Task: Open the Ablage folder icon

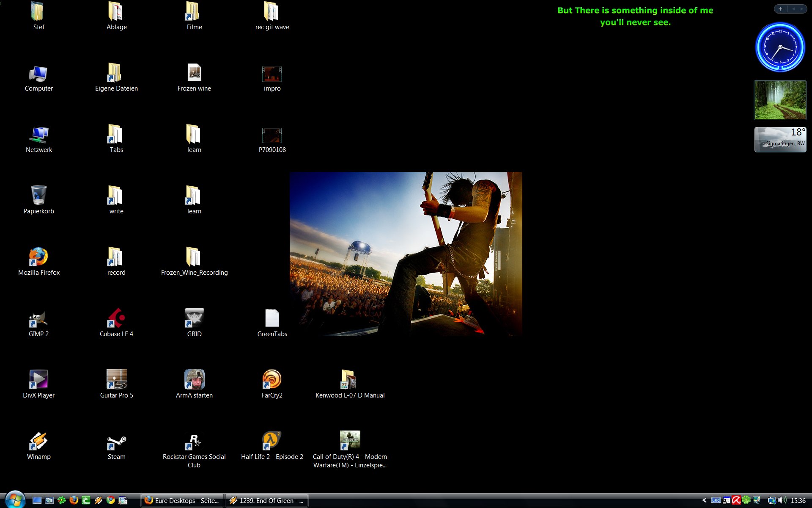Action: [x=116, y=16]
